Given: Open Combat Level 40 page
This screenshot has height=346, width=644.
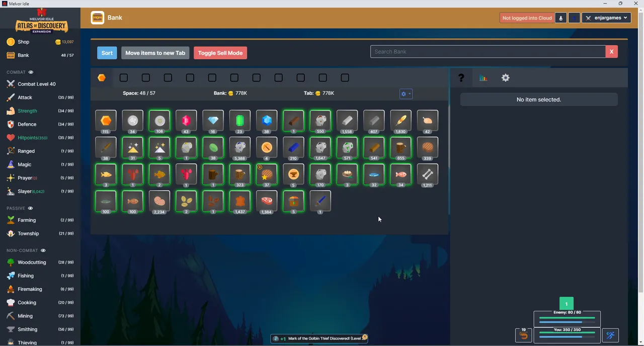Looking at the screenshot, I should [40, 84].
